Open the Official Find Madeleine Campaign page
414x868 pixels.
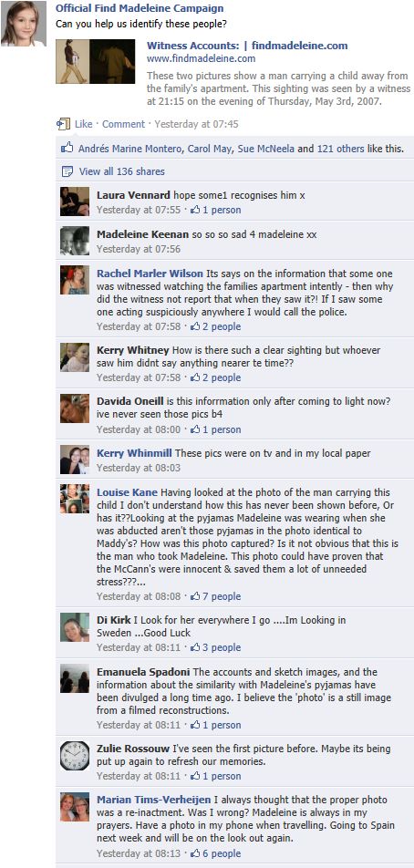(140, 8)
